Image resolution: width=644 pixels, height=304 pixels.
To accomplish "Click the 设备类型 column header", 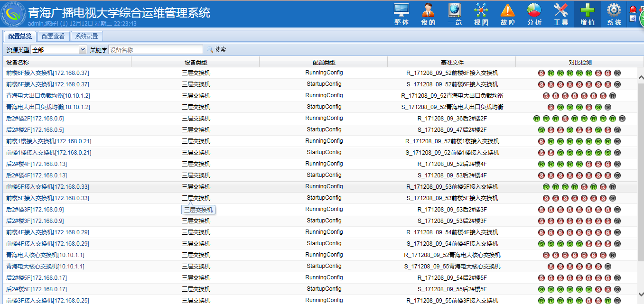I will pos(196,62).
